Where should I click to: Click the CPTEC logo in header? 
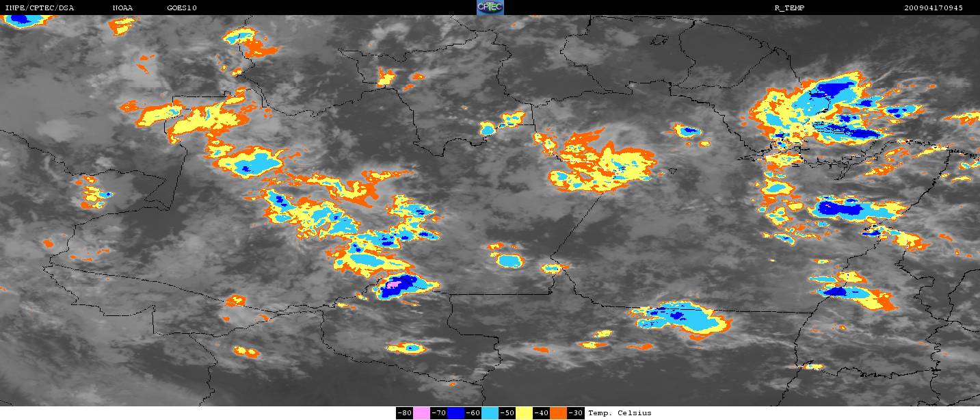490,8
